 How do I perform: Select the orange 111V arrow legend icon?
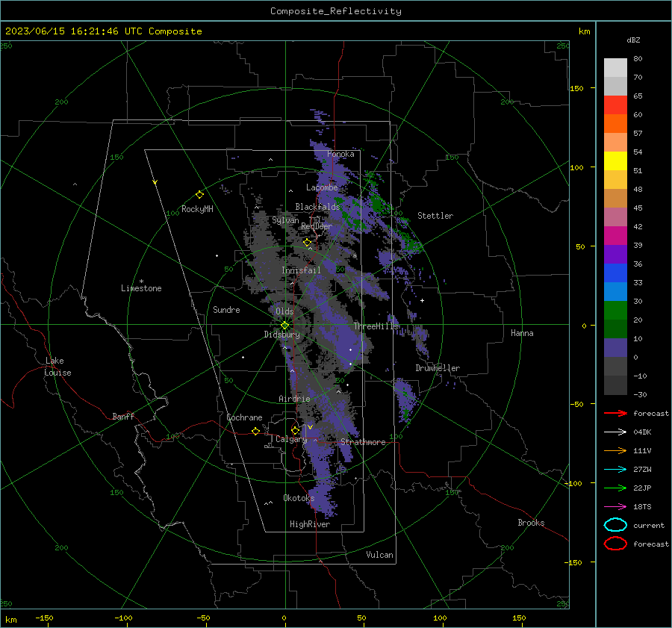tap(615, 450)
